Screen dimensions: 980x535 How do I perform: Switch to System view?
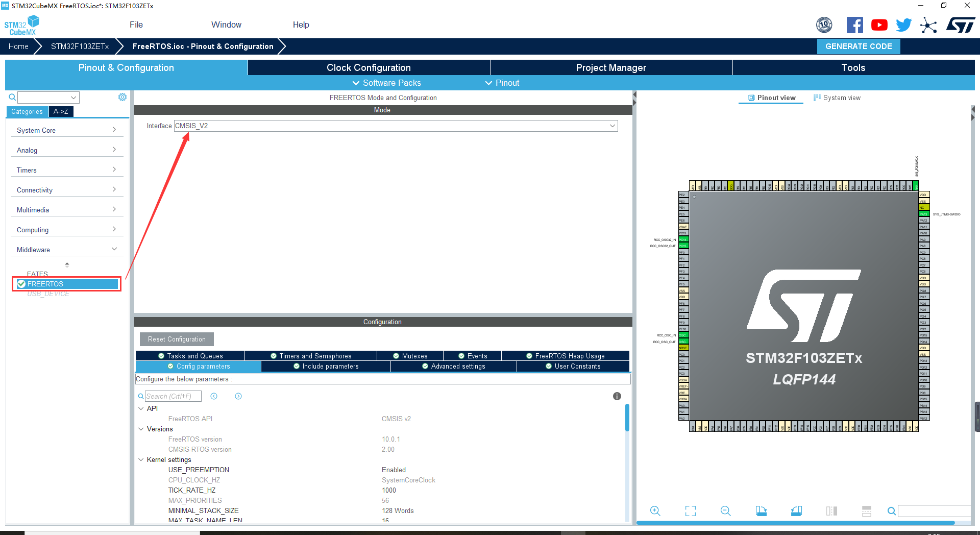(x=837, y=98)
